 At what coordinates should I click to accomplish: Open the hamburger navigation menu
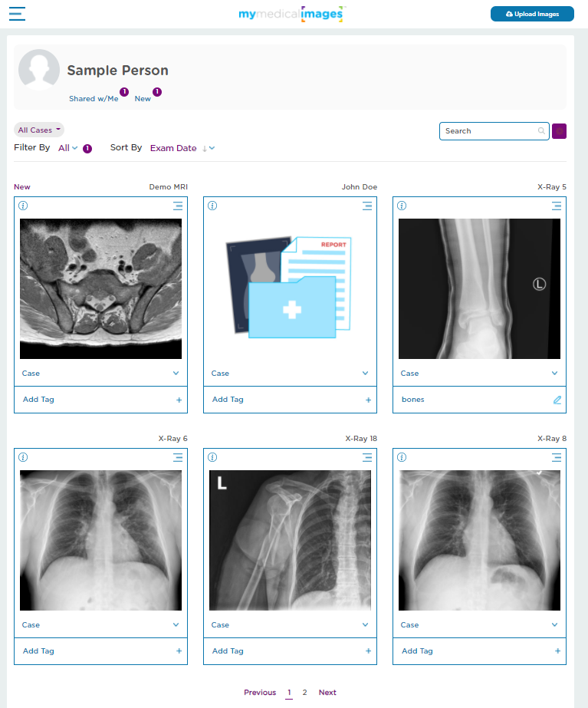pyautogui.click(x=17, y=14)
